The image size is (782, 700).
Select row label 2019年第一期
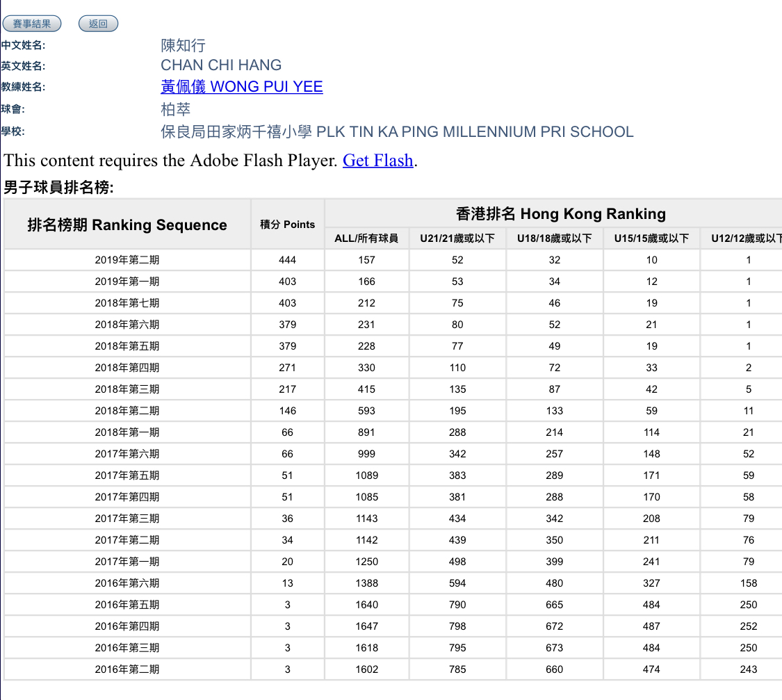(x=127, y=282)
